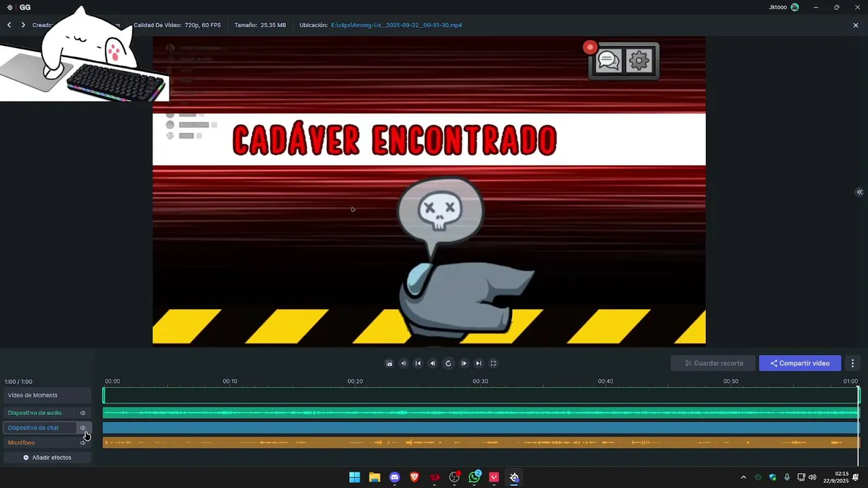Screen dimensions: 868x488
Task: Open WhatsApp from the taskbar
Action: (475, 477)
